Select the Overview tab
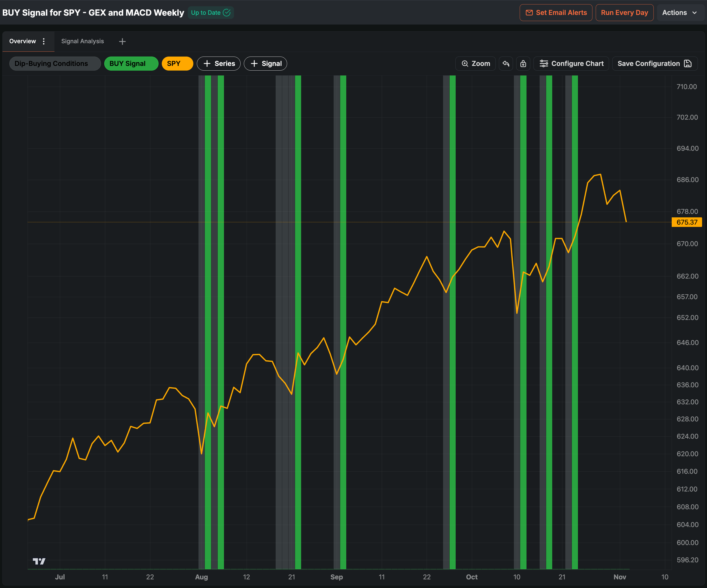 click(23, 41)
